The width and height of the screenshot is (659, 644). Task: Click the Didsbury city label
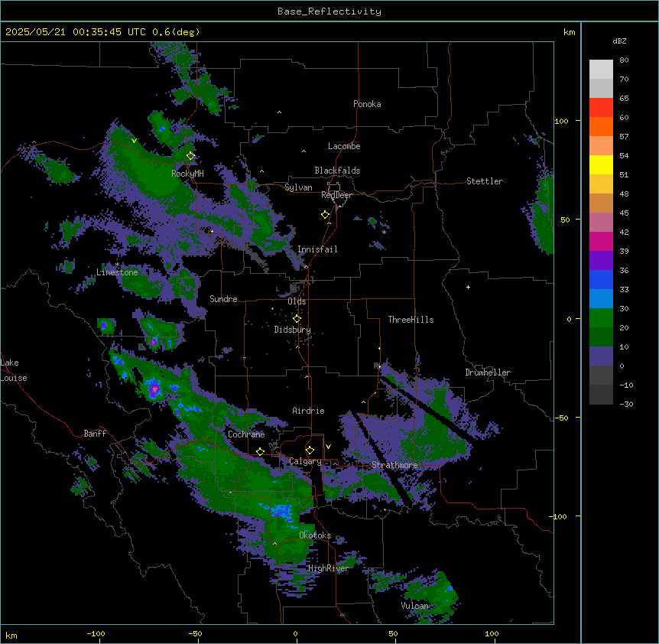[293, 330]
